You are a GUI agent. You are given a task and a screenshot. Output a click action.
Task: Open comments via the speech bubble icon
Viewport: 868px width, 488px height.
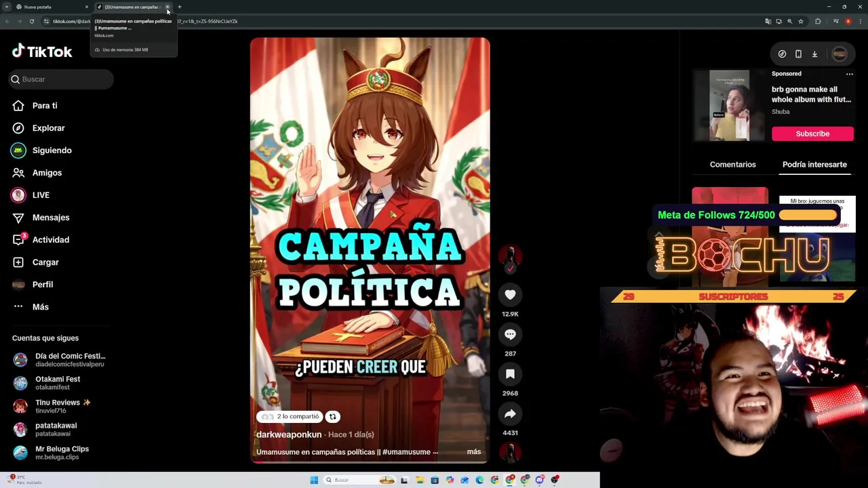tap(510, 334)
